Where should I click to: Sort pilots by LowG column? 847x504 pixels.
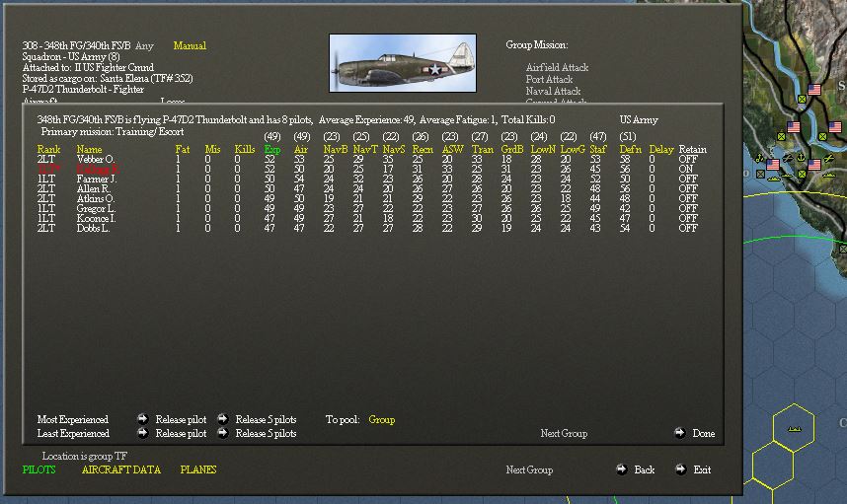[x=573, y=149]
